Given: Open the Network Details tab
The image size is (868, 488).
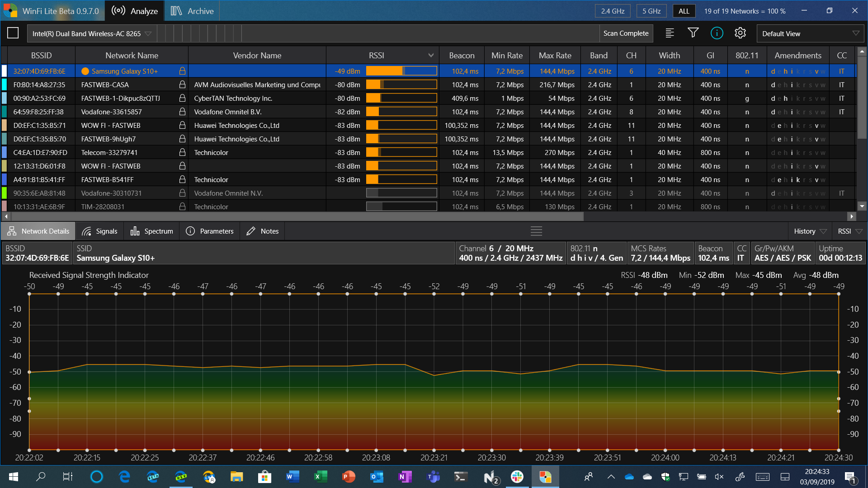Looking at the screenshot, I should pyautogui.click(x=38, y=231).
